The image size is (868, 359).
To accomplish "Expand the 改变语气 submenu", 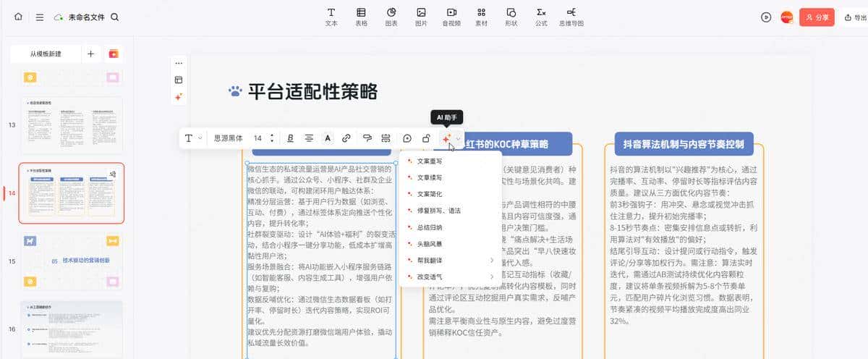I will pyautogui.click(x=450, y=276).
